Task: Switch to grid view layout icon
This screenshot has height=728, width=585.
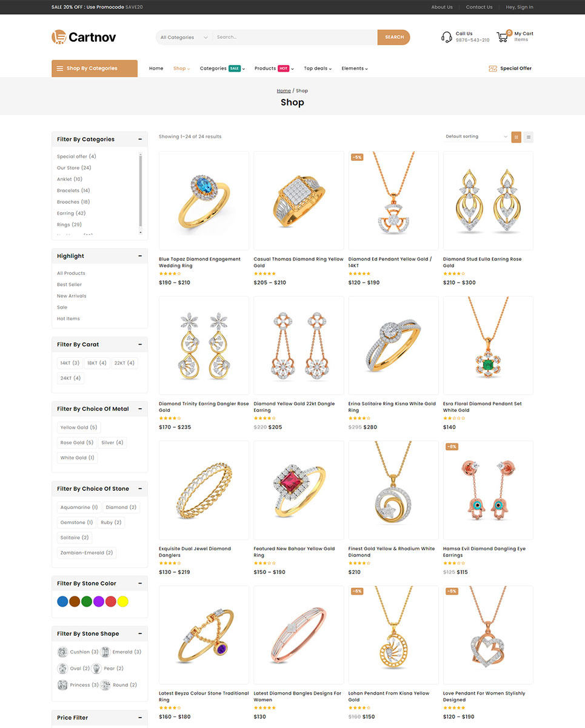Action: [516, 137]
